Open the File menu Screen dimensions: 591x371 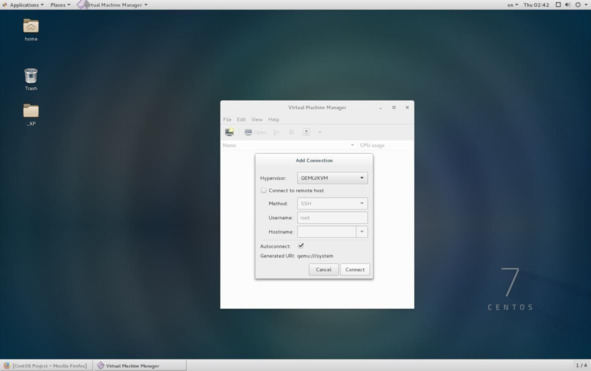[227, 120]
